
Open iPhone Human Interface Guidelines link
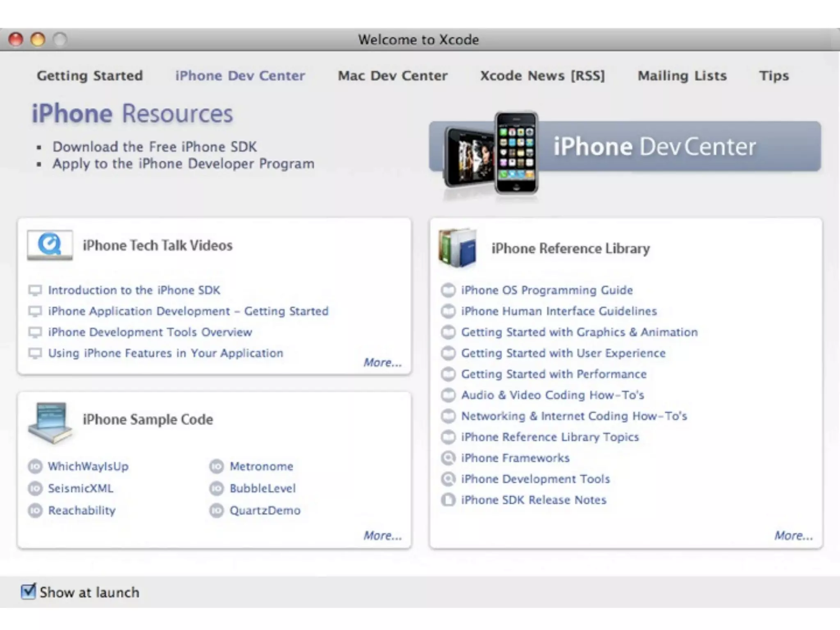(x=559, y=311)
